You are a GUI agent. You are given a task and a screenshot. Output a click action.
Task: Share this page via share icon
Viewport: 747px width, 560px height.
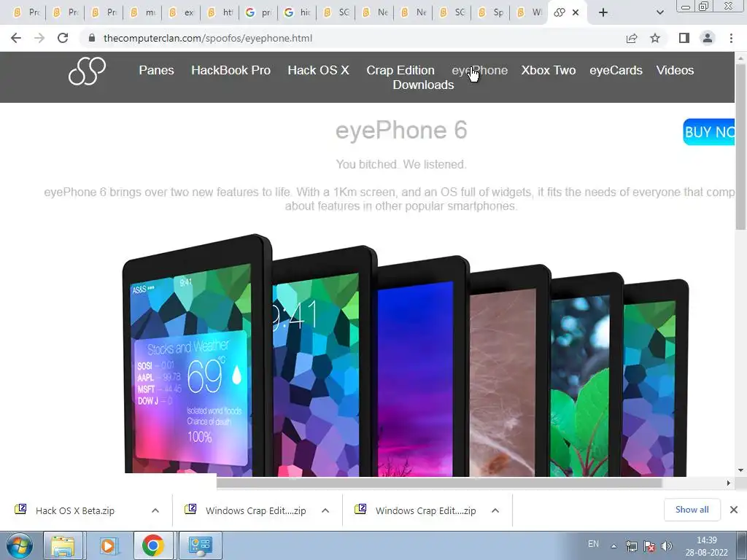(632, 38)
